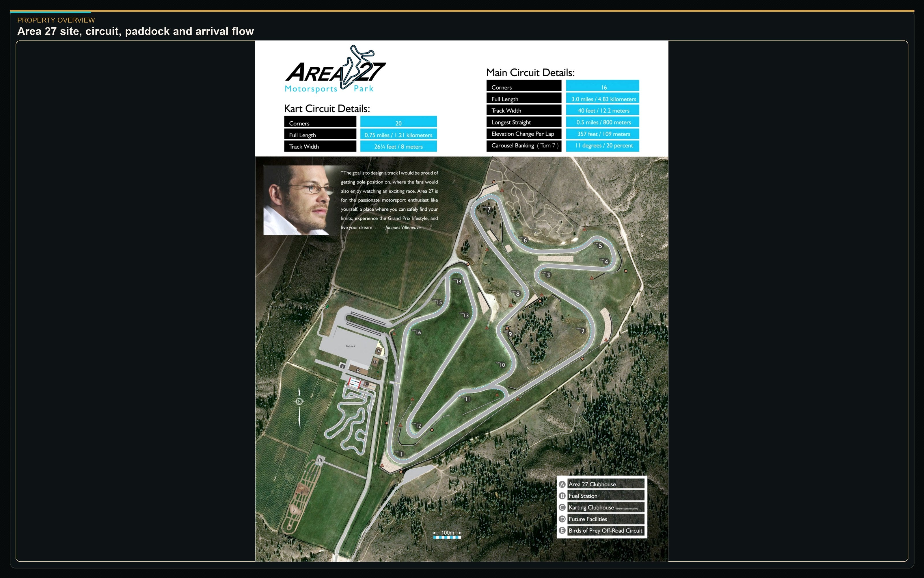
Task: Click the '–Jacques Villeneuve' quote attribution
Action: pyautogui.click(x=402, y=227)
